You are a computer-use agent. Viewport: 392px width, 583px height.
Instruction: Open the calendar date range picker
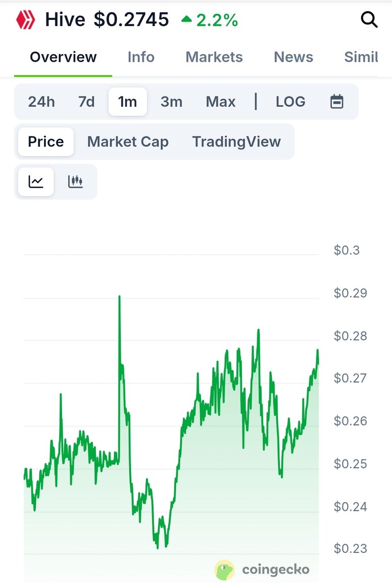pyautogui.click(x=337, y=102)
